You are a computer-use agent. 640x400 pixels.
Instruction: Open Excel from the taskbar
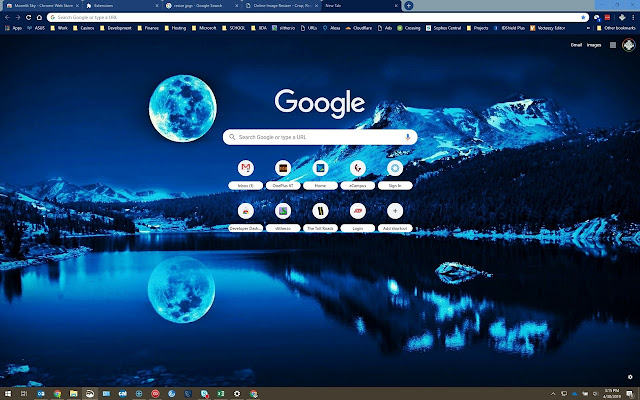click(x=220, y=394)
